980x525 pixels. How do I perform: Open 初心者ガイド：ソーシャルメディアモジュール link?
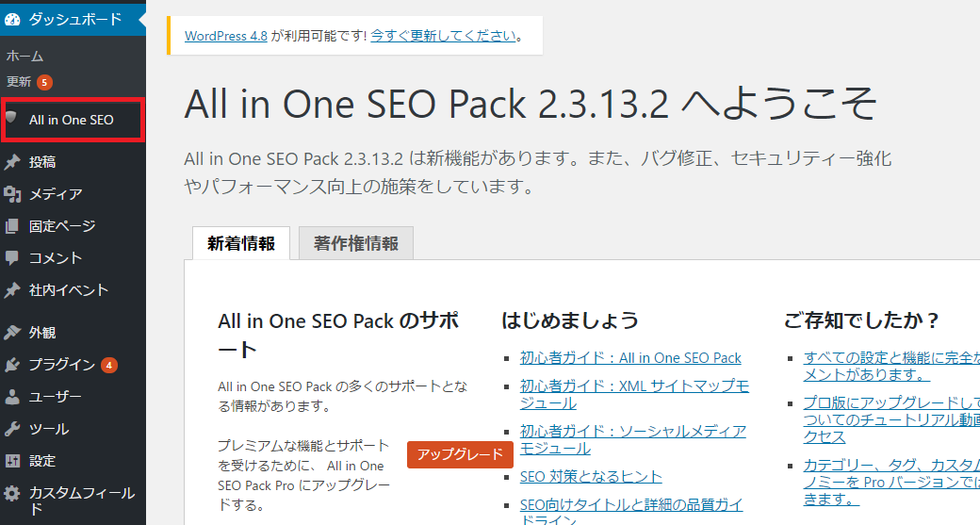tap(633, 439)
